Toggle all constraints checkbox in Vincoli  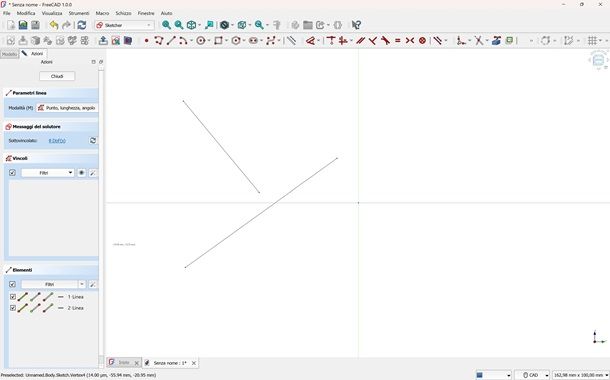coord(12,173)
